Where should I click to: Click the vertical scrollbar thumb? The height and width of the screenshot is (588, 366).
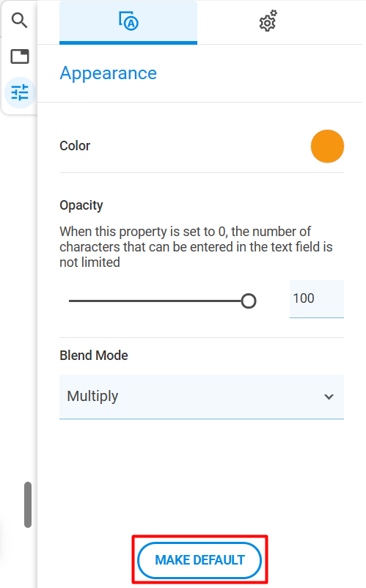pyautogui.click(x=28, y=504)
